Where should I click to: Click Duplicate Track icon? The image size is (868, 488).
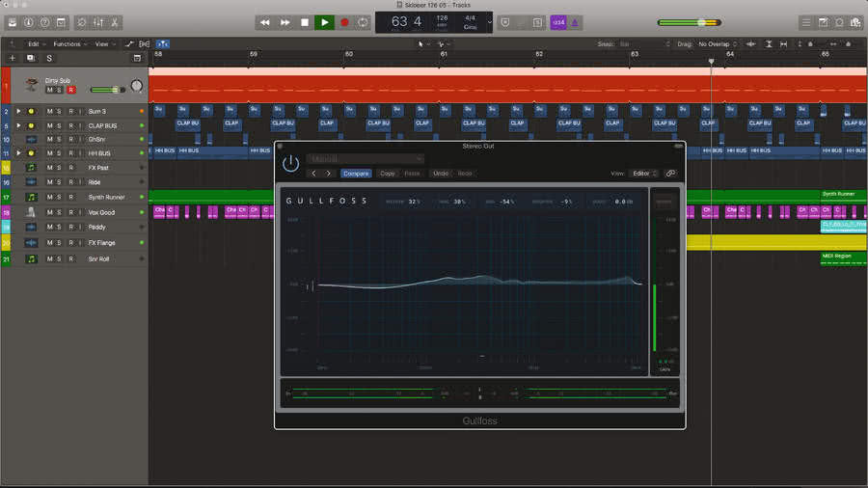(x=31, y=58)
